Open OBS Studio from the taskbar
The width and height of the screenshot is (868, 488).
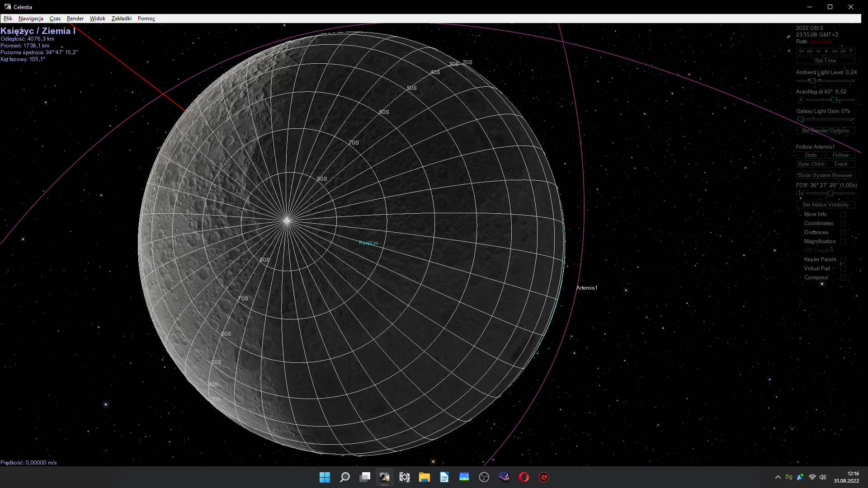click(x=484, y=477)
